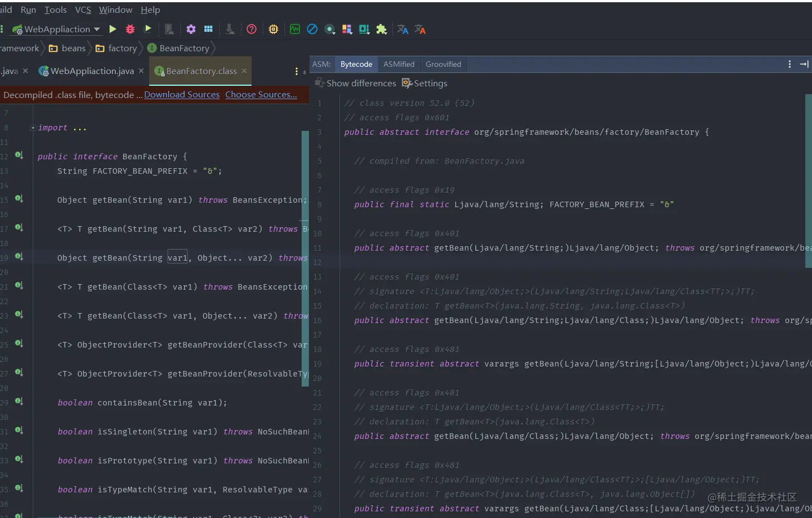The height and width of the screenshot is (518, 812).
Task: Click the Choose Sources... link
Action: tap(261, 95)
